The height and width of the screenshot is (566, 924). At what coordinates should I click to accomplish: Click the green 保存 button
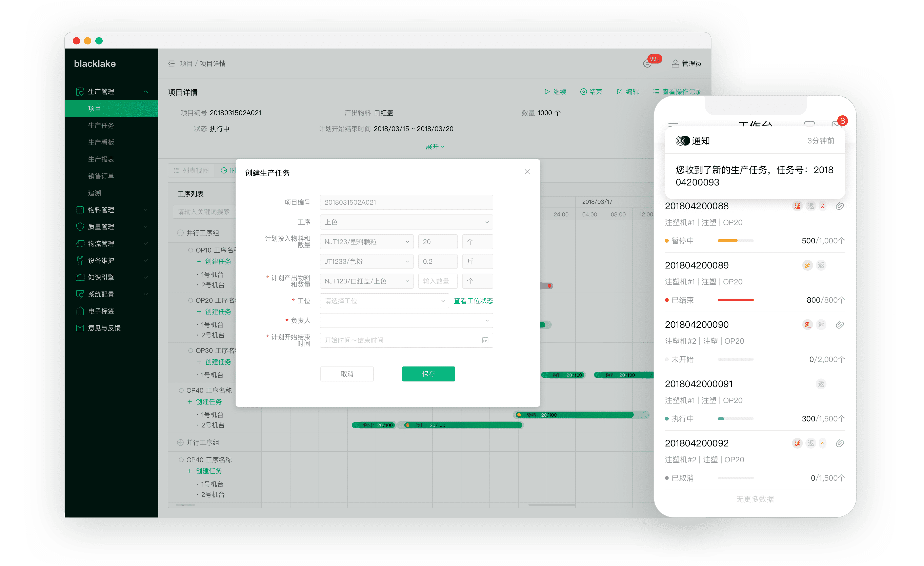click(428, 374)
